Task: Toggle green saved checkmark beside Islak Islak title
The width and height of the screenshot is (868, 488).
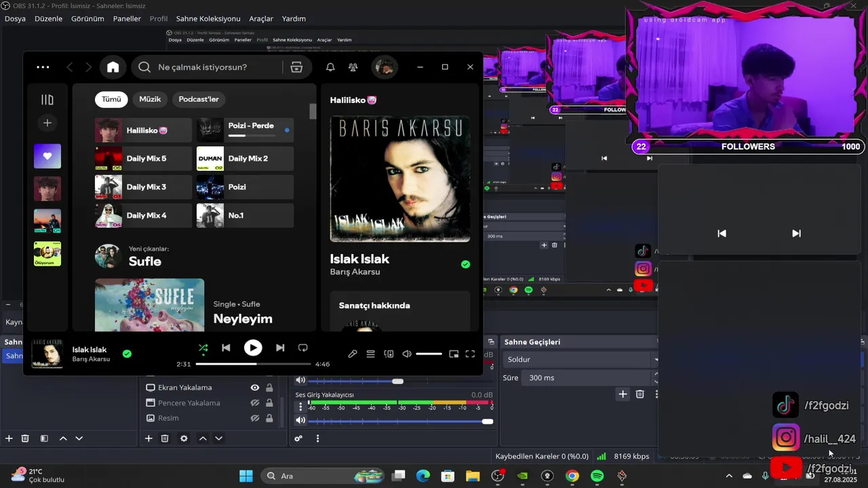Action: [465, 264]
